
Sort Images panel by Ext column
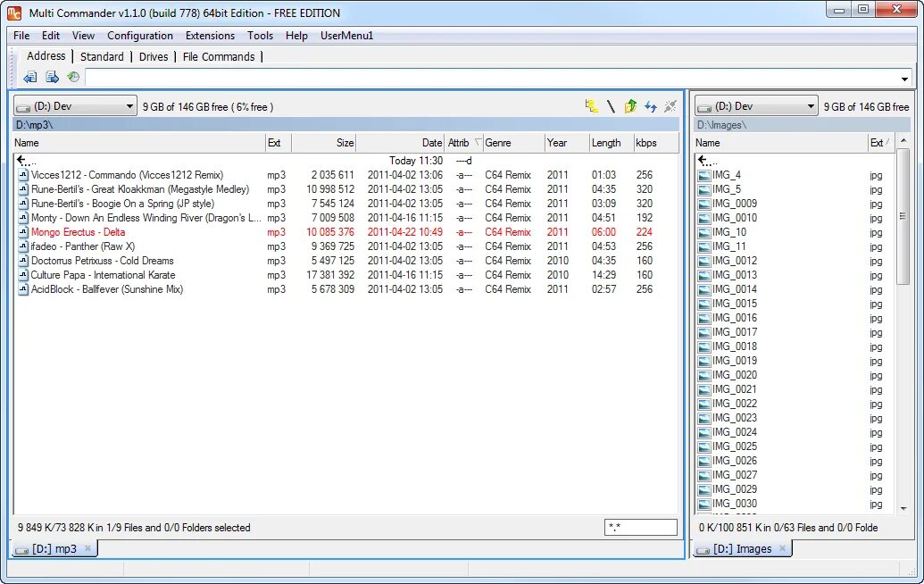pos(880,143)
